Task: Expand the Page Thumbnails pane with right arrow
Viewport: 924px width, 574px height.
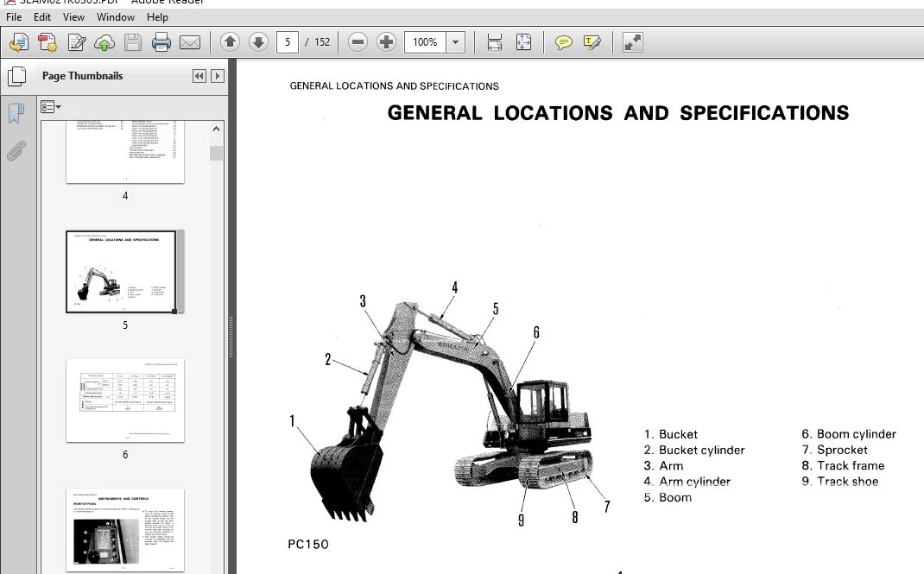Action: tap(218, 76)
